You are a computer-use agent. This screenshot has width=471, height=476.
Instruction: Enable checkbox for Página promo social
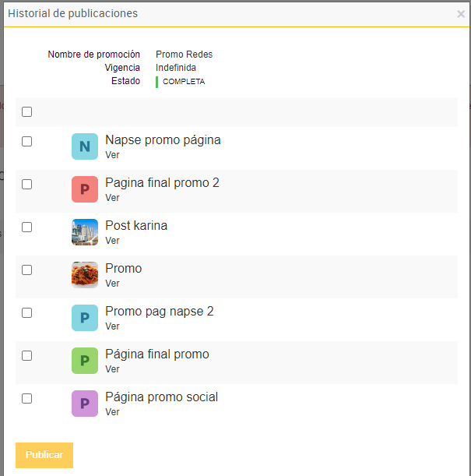(27, 398)
